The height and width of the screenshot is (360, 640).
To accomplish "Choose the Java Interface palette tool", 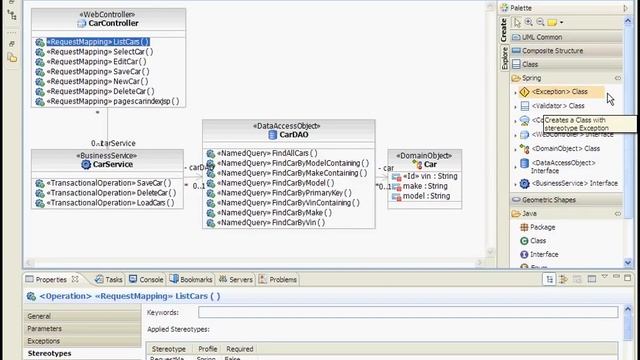I will [539, 255].
